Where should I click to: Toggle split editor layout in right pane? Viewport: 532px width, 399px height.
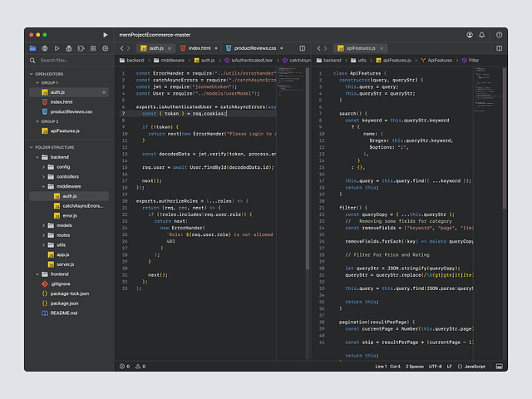499,48
